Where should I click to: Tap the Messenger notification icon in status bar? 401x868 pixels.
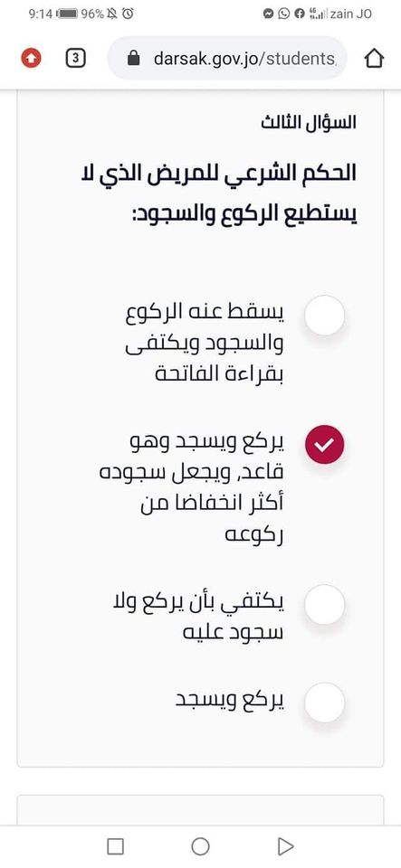[269, 14]
